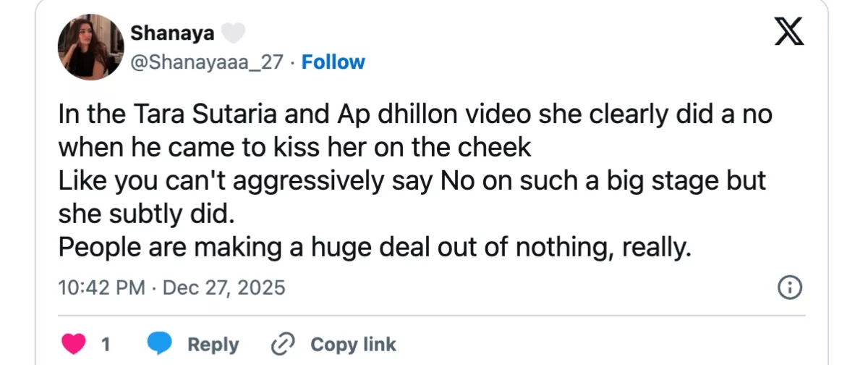Click the like count number 1
The height and width of the screenshot is (365, 868).
click(x=106, y=343)
